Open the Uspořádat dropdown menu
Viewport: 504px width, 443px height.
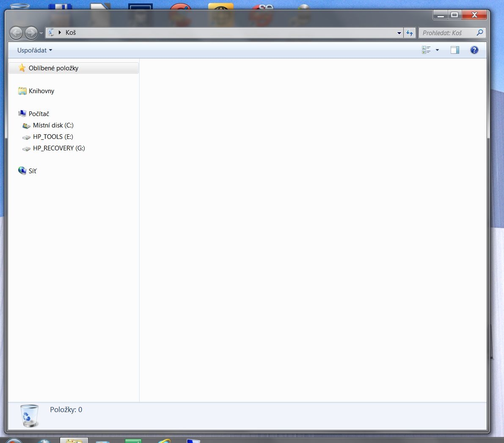pyautogui.click(x=35, y=50)
